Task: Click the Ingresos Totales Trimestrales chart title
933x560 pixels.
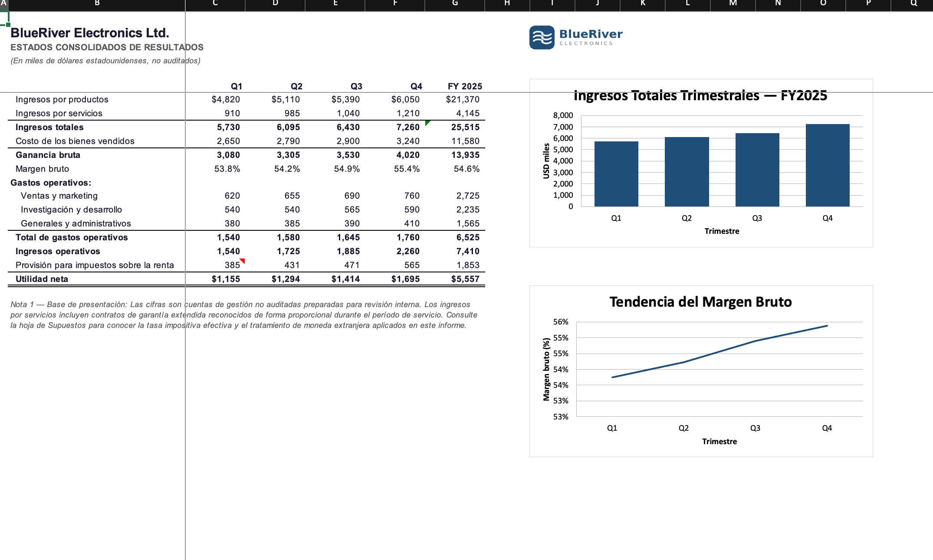Action: [700, 95]
